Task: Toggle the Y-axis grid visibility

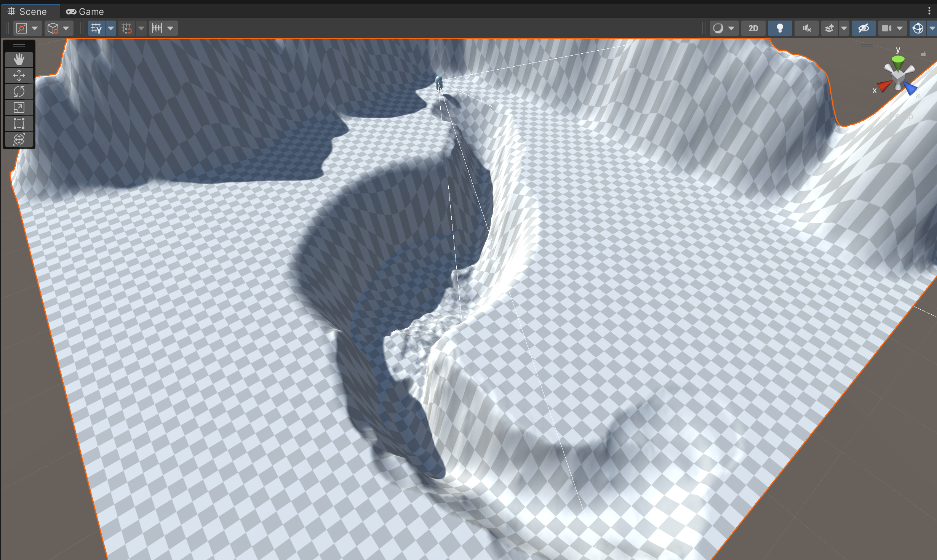Action: [96, 28]
